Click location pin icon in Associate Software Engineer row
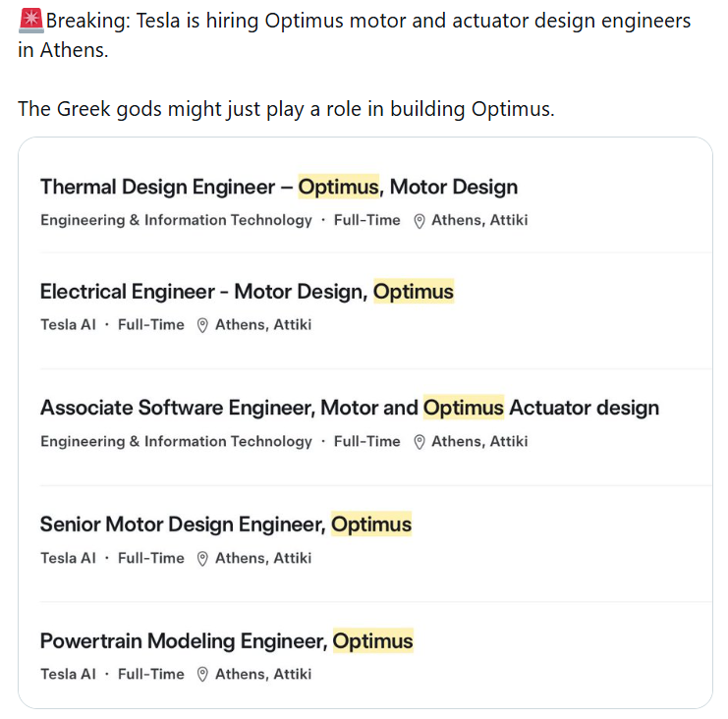 (420, 442)
